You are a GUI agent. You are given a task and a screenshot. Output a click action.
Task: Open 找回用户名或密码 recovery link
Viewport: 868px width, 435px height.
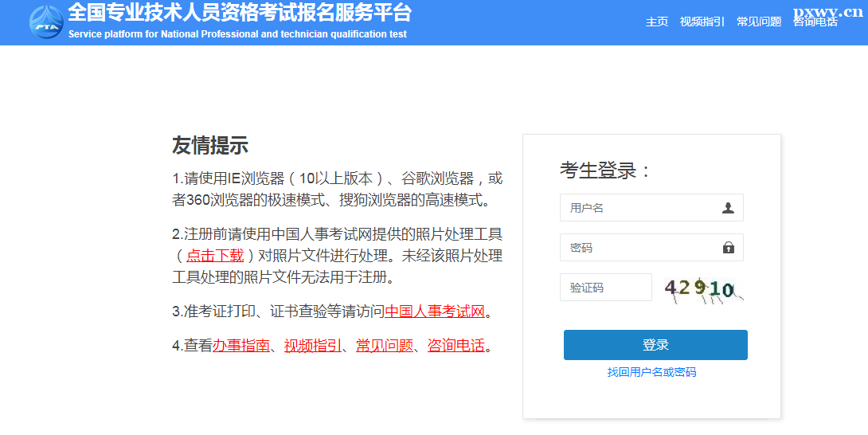[651, 372]
